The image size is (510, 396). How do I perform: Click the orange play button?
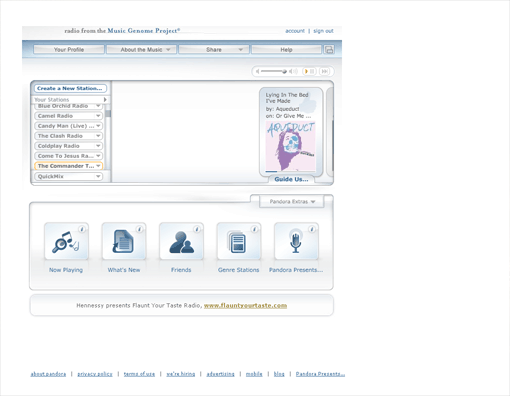[306, 71]
